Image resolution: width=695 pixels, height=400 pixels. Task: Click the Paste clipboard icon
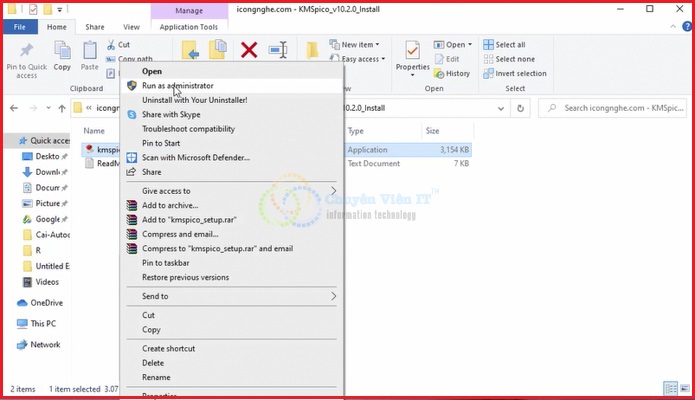(90, 50)
